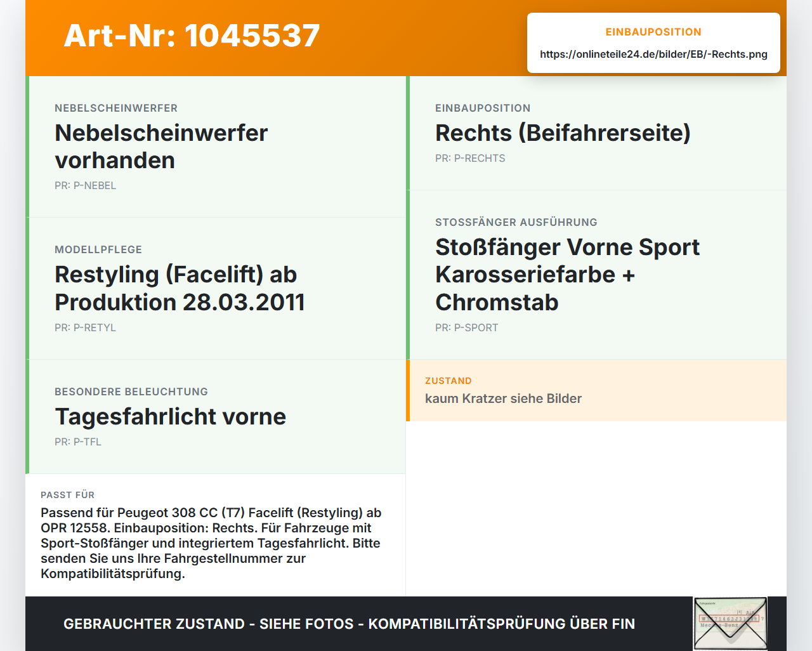Select the Art-Nr: 1045537 heading
Image resolution: width=812 pixels, height=651 pixels.
click(192, 36)
